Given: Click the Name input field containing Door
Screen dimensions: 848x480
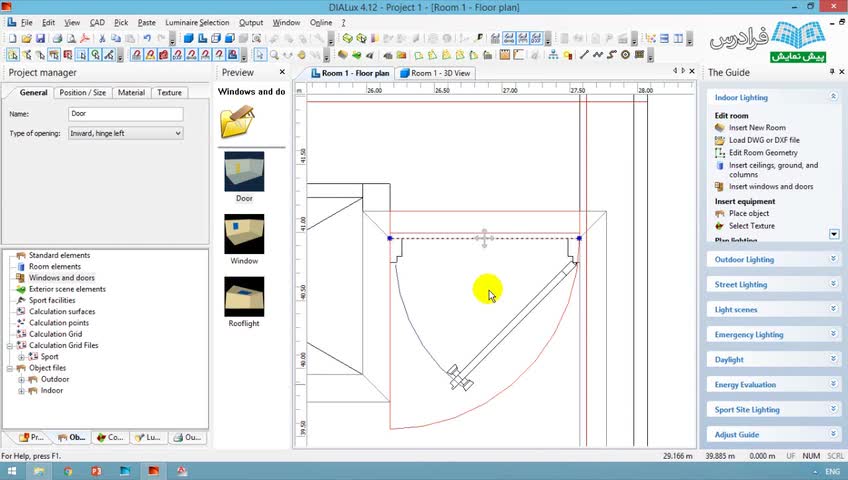Looking at the screenshot, I should (125, 114).
